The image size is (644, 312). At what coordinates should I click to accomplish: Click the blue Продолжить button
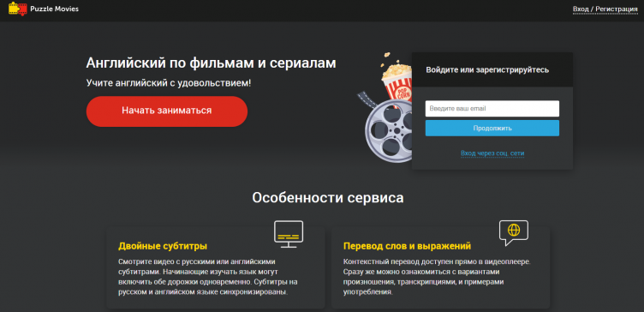492,129
